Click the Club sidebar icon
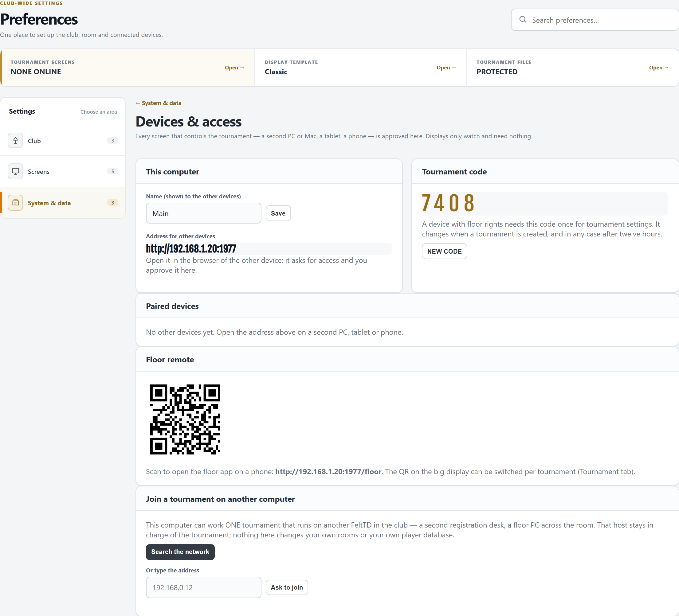This screenshot has width=679, height=616. pyautogui.click(x=15, y=141)
